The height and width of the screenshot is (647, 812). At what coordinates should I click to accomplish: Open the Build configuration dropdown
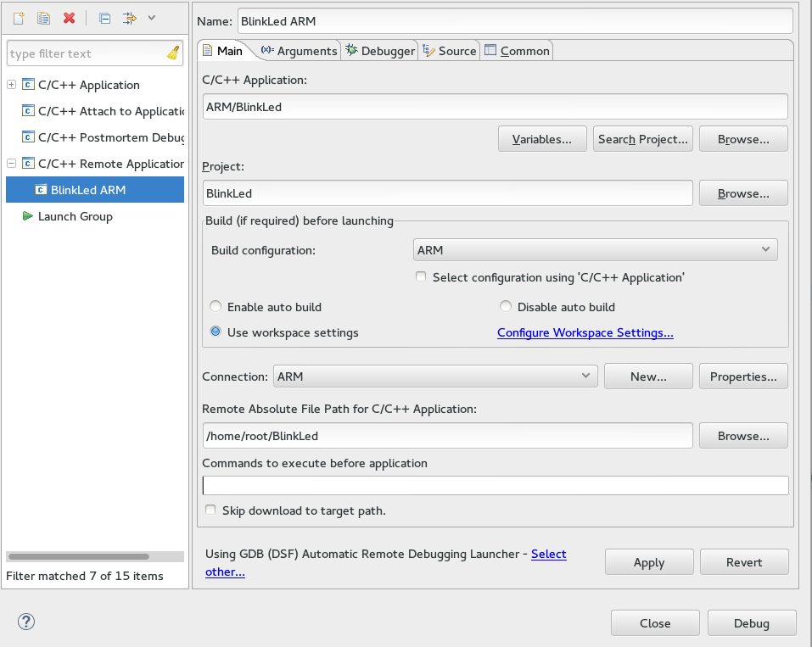coord(595,250)
